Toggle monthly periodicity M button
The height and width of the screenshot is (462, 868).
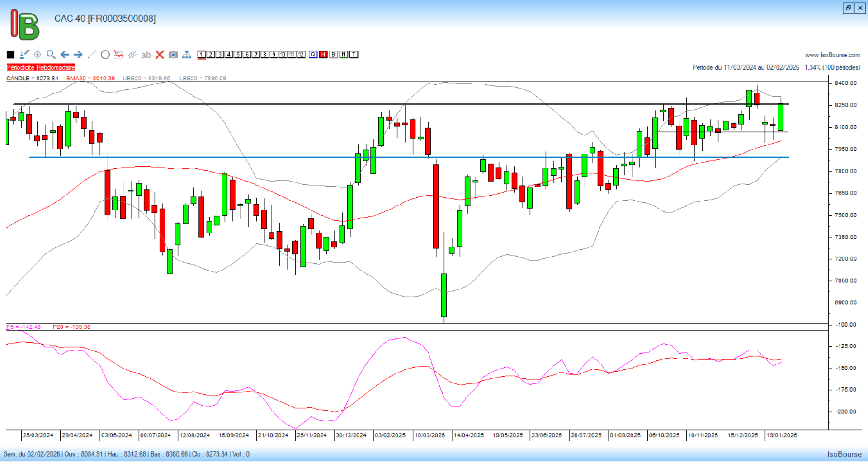(x=344, y=55)
